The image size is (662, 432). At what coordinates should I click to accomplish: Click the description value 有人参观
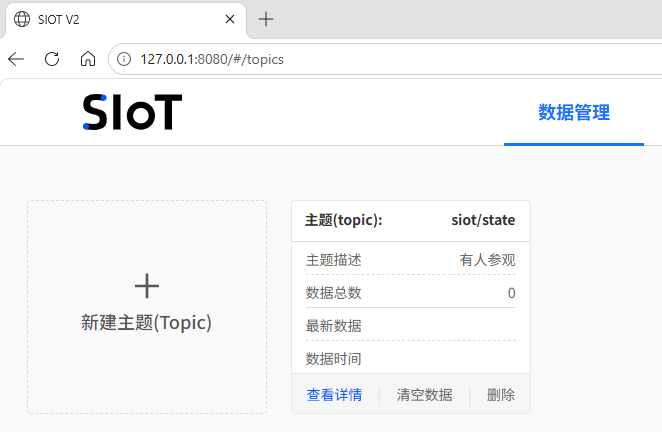[x=488, y=260]
